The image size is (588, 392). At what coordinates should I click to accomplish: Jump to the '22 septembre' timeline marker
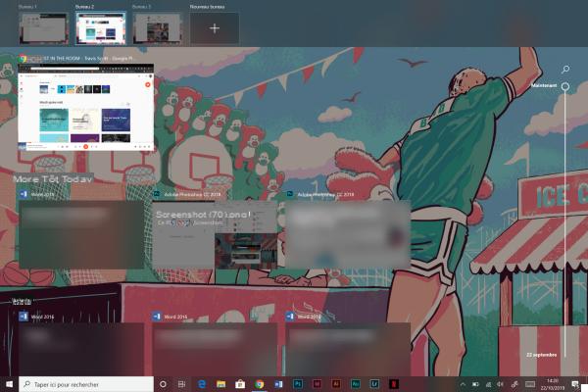pos(541,355)
